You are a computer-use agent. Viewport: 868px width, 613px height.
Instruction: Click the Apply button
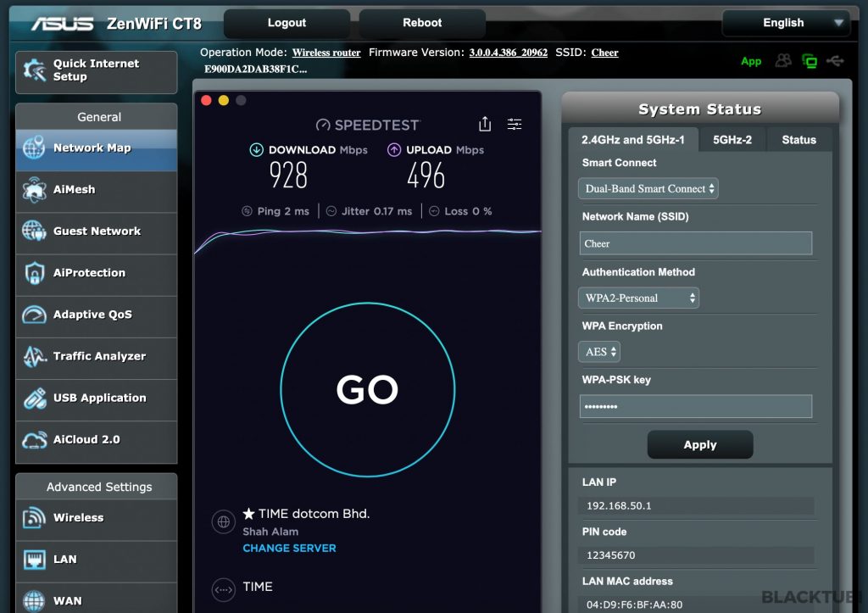[699, 444]
